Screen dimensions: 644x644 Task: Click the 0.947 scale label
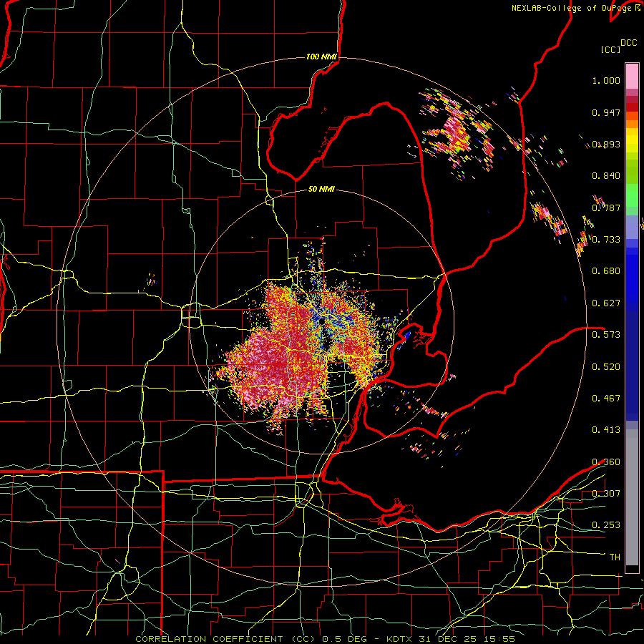point(606,112)
